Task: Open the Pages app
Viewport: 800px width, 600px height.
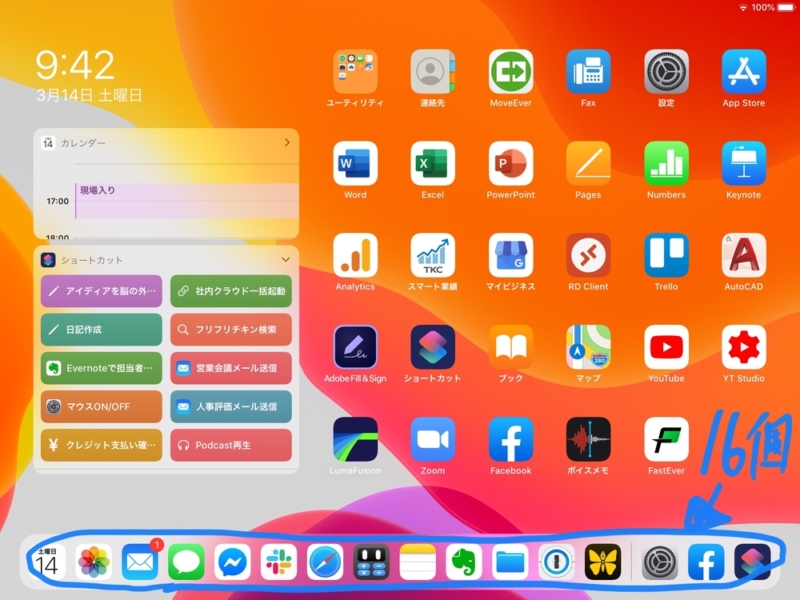Action: point(588,163)
